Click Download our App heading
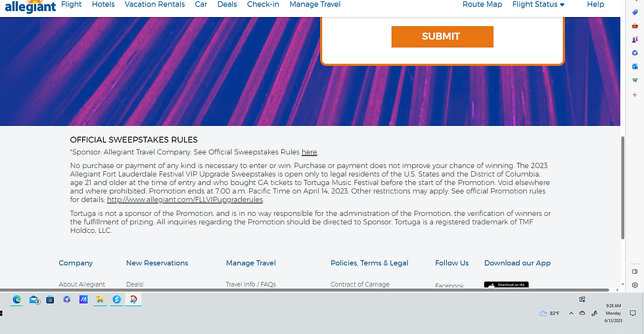 point(518,263)
